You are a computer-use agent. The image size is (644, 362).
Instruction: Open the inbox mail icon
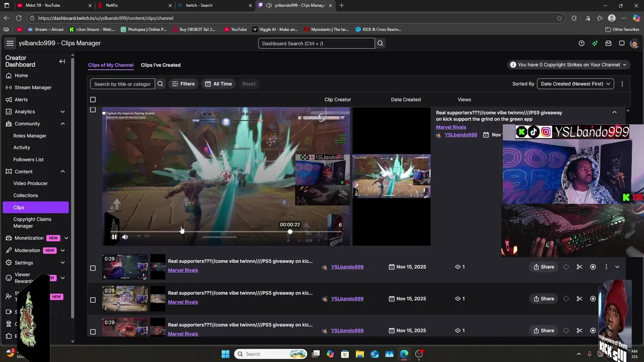[x=608, y=43]
